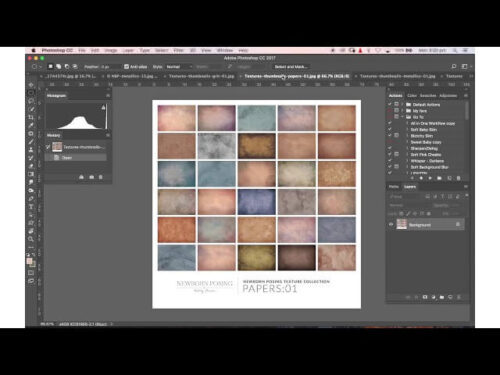This screenshot has height=375, width=500.
Task: Click the Select and Mask button
Action: tap(291, 67)
